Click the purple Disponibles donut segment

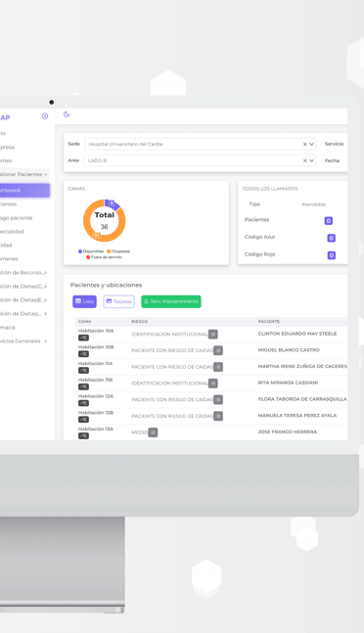coord(113,203)
